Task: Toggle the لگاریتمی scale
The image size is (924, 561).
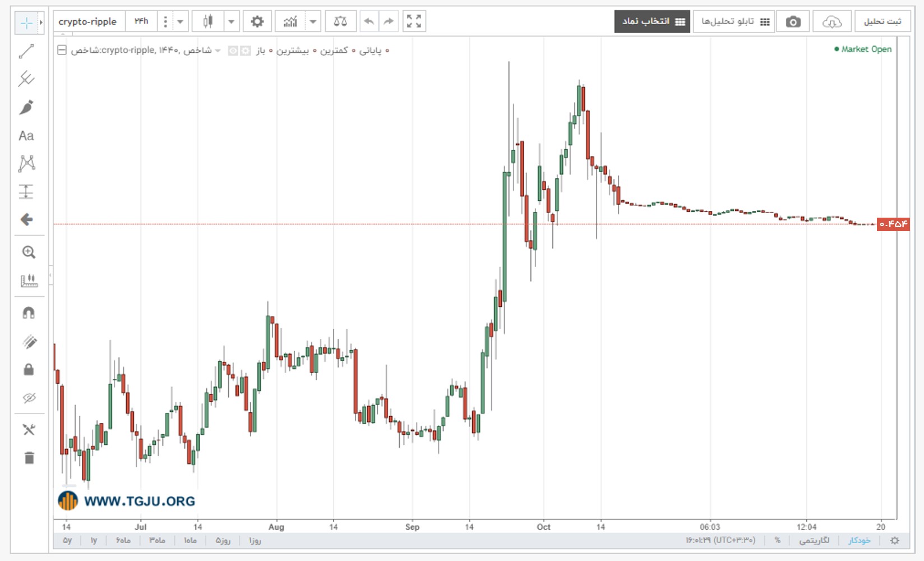Action: pyautogui.click(x=814, y=540)
